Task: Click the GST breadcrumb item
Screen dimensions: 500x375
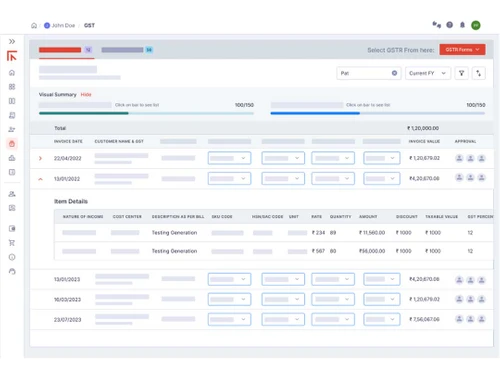Action: tap(89, 25)
